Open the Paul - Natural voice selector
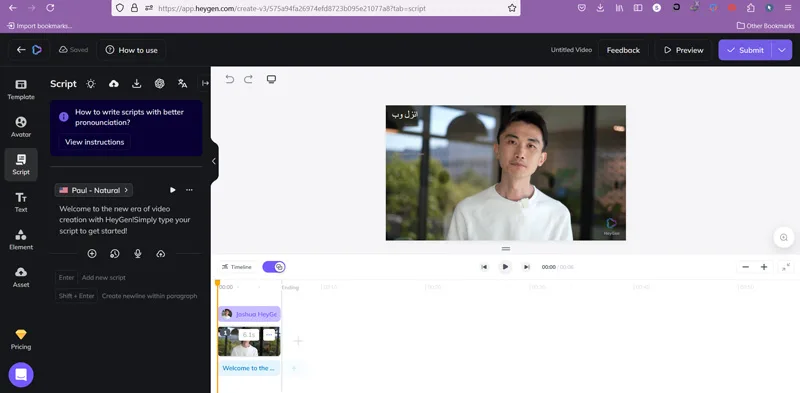Viewport: 800px width, 393px height. pyautogui.click(x=94, y=190)
